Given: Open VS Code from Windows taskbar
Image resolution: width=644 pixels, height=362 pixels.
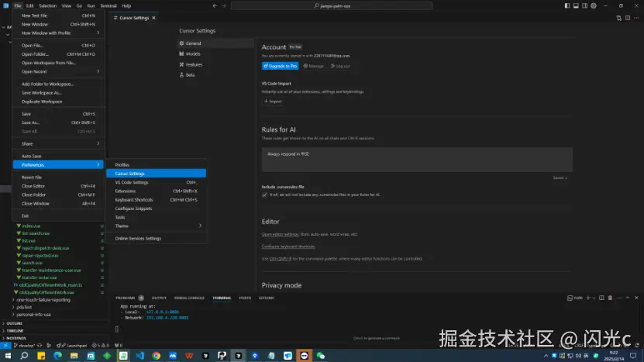Looking at the screenshot, I should pos(140,356).
